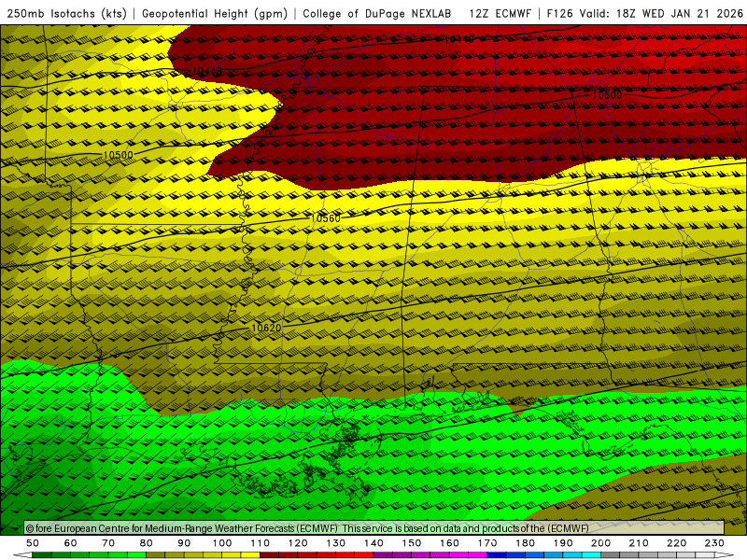Click the 170 label on the color scale
Viewport: 747px width, 560px height.
coord(487,543)
